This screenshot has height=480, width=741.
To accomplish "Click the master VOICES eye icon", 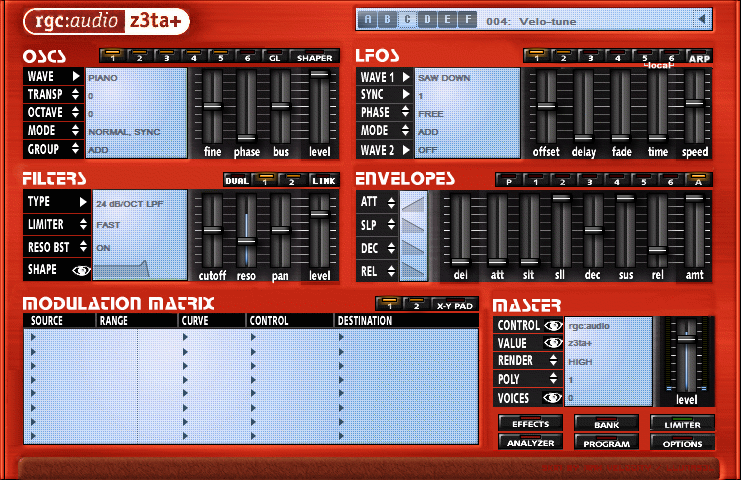I will (x=552, y=398).
